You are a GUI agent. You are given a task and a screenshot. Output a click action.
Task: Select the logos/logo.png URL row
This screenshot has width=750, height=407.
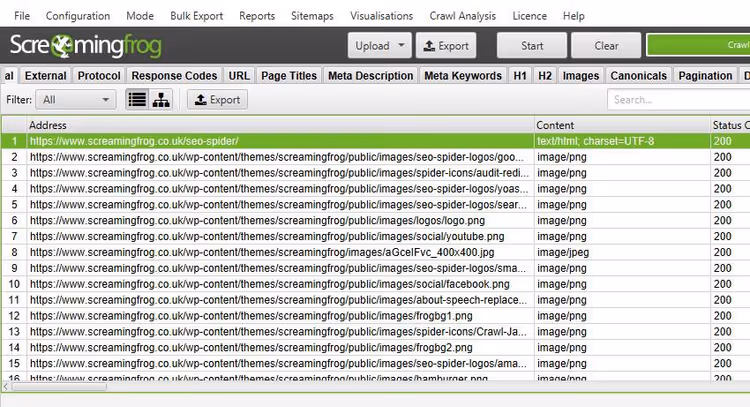[x=375, y=220]
